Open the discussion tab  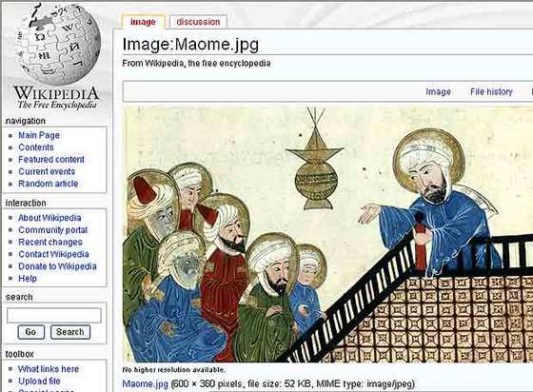click(x=198, y=22)
